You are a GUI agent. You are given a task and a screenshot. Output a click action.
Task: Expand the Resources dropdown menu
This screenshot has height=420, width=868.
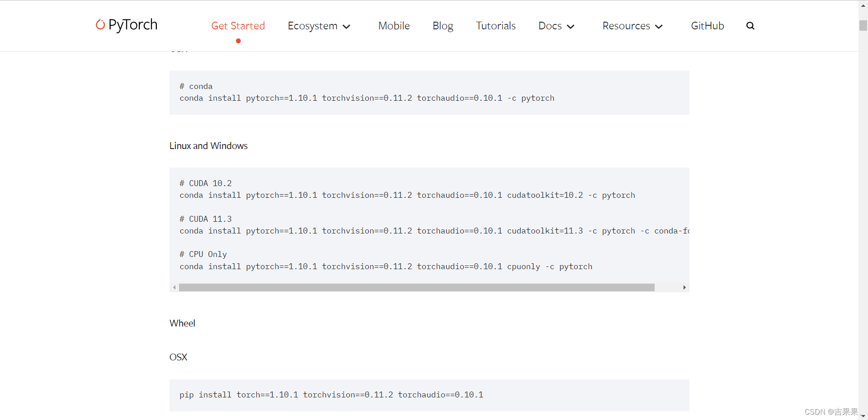(x=625, y=26)
